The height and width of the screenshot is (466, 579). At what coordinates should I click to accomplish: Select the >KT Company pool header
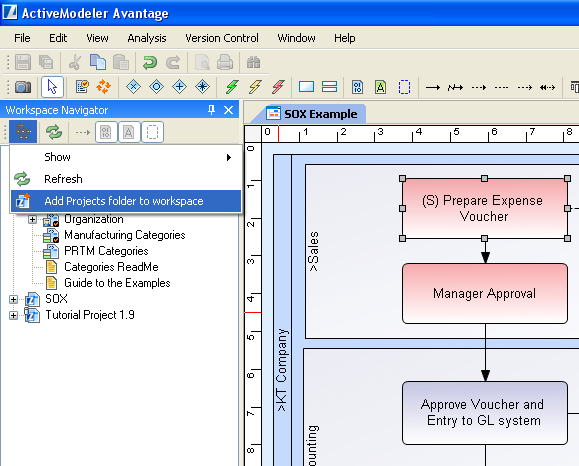click(282, 370)
